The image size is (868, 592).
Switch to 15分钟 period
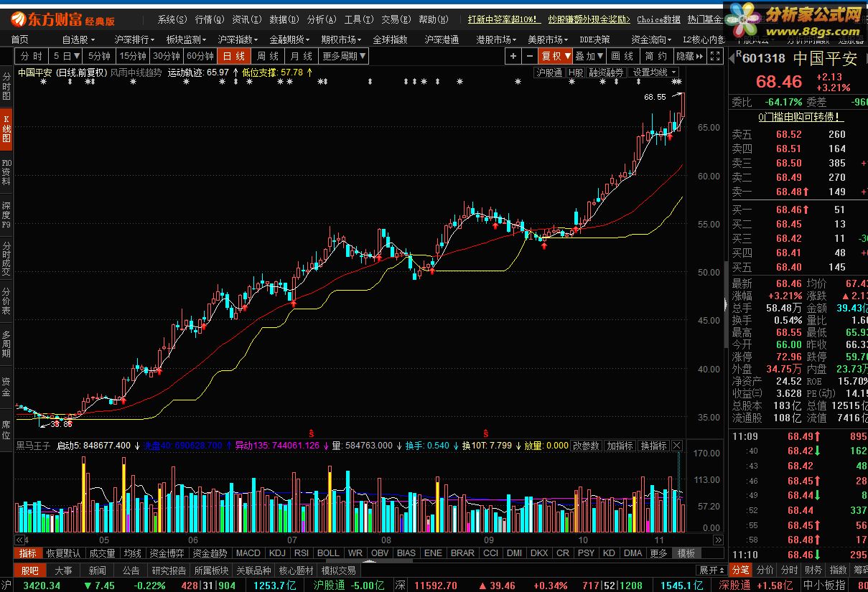click(x=133, y=56)
